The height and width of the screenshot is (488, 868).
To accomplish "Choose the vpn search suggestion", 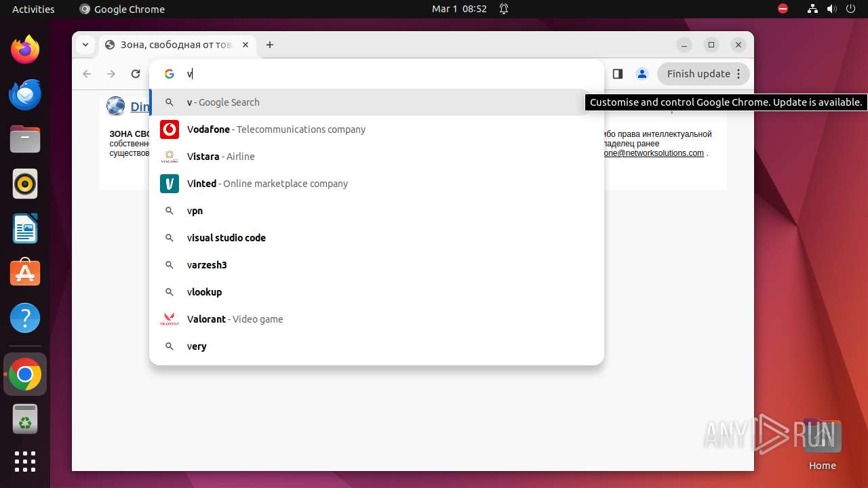I will point(376,211).
